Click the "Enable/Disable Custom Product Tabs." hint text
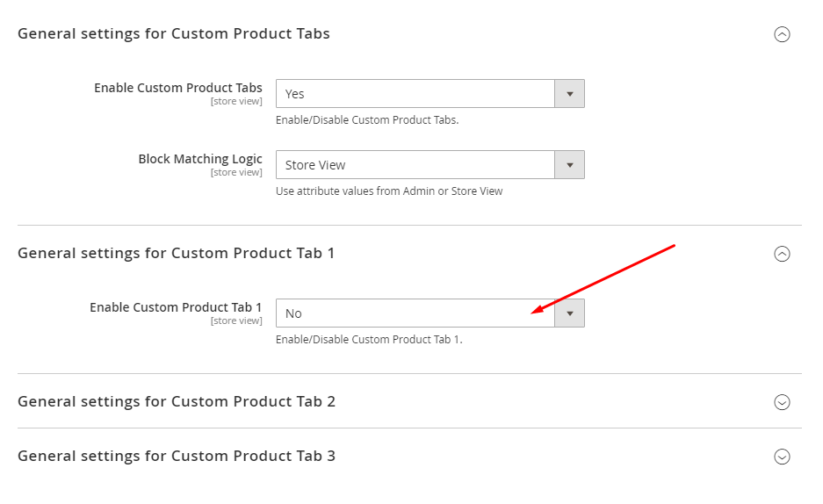 pyautogui.click(x=367, y=120)
